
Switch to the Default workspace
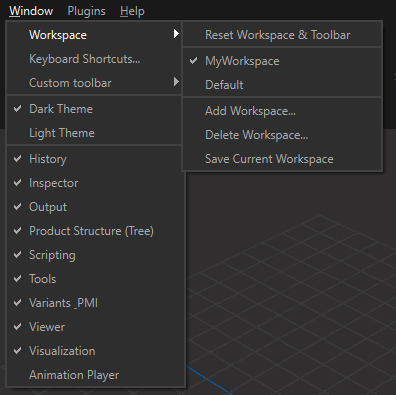tap(282, 85)
